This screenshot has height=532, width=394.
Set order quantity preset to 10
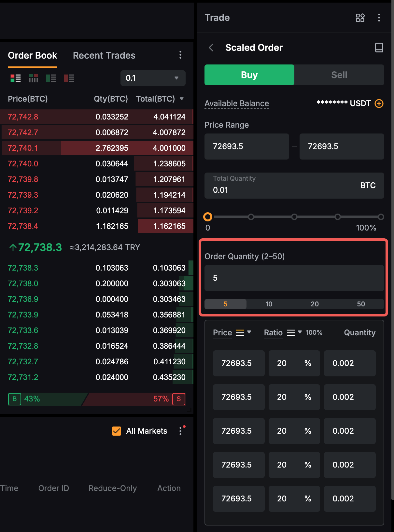pyautogui.click(x=269, y=304)
